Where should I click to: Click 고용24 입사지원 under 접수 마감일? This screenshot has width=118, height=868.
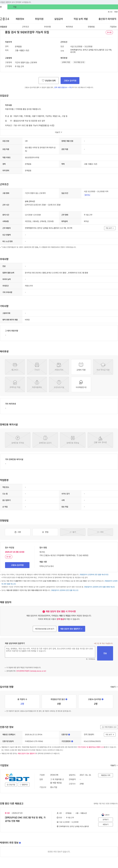tap(17, 565)
